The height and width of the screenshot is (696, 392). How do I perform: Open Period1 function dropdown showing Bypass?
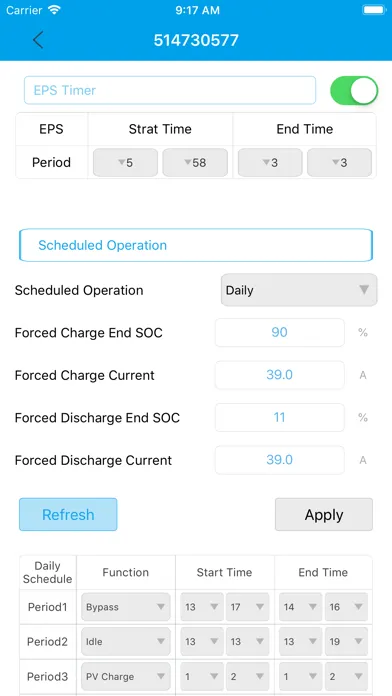point(126,607)
